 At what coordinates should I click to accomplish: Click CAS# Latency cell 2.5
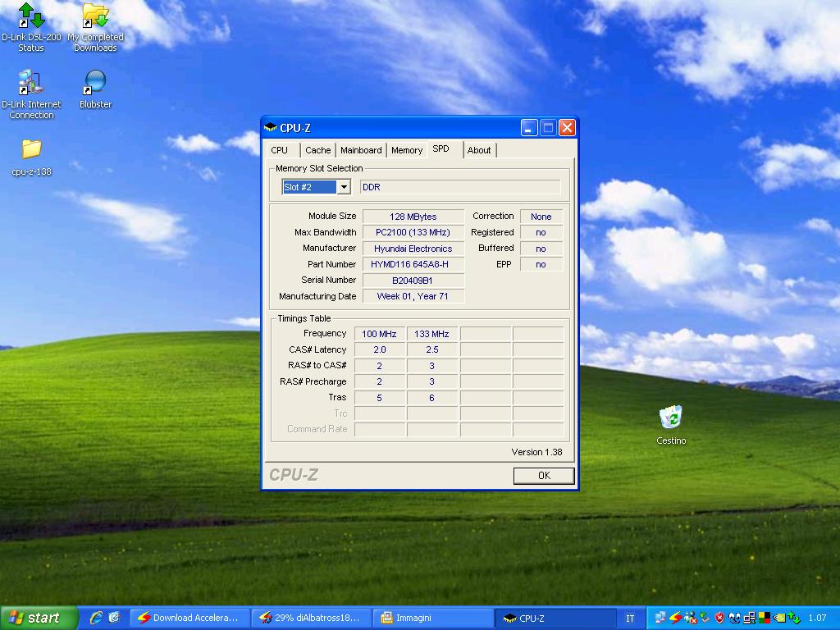point(431,349)
